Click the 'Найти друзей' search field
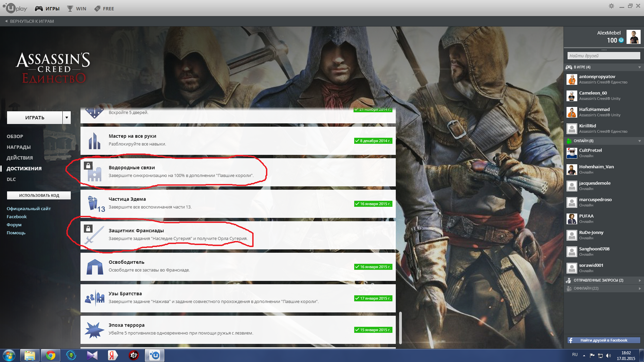 603,56
